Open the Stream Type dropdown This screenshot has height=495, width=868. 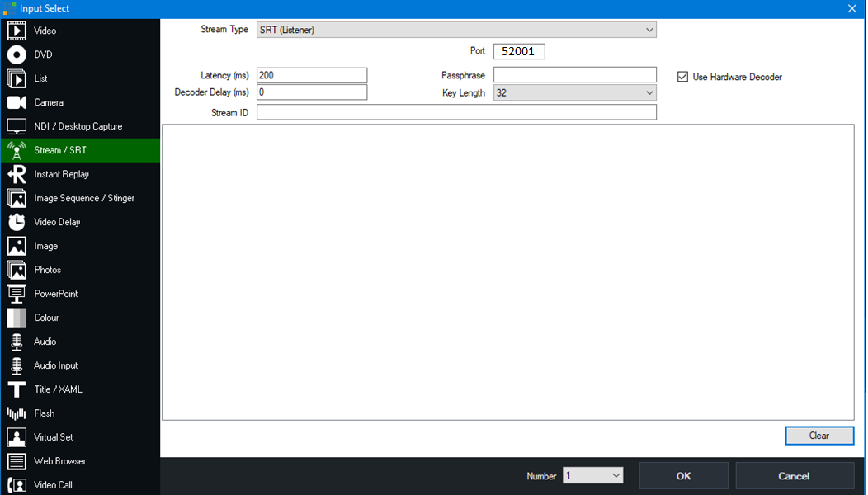pyautogui.click(x=456, y=30)
